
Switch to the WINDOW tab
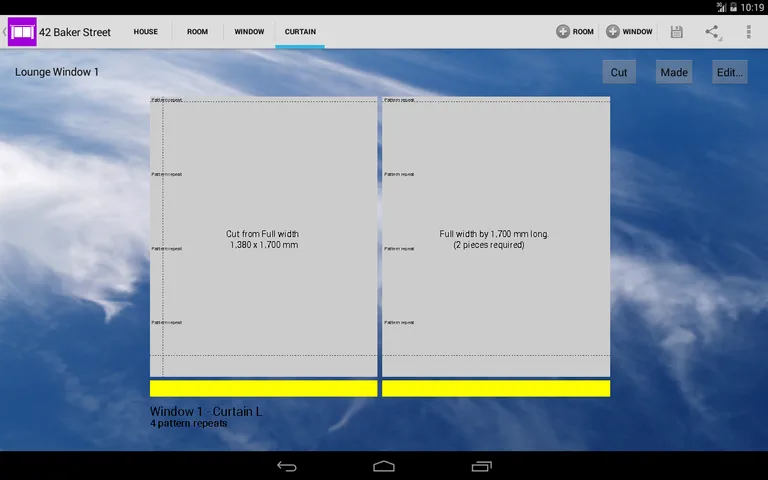tap(249, 32)
